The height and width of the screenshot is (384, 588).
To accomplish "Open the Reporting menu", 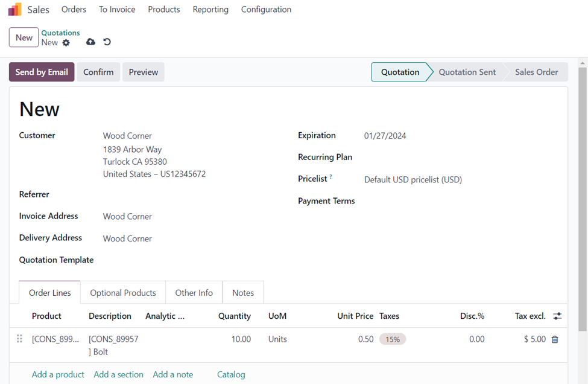I will 210,10.
